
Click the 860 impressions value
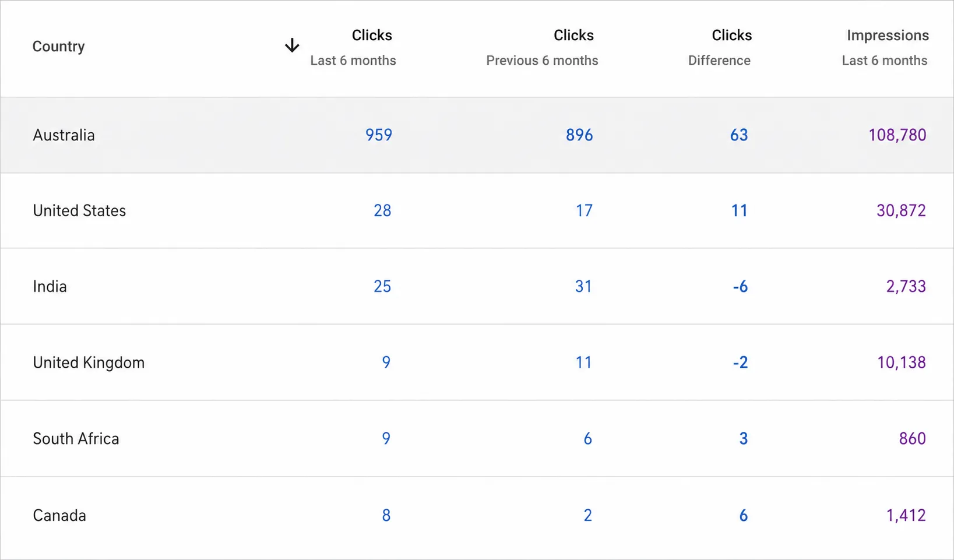pos(913,439)
